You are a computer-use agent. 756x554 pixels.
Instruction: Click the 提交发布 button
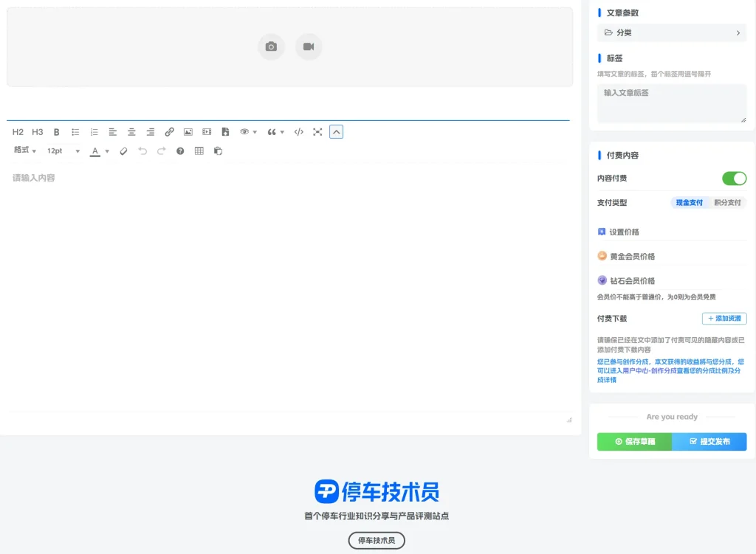click(709, 442)
